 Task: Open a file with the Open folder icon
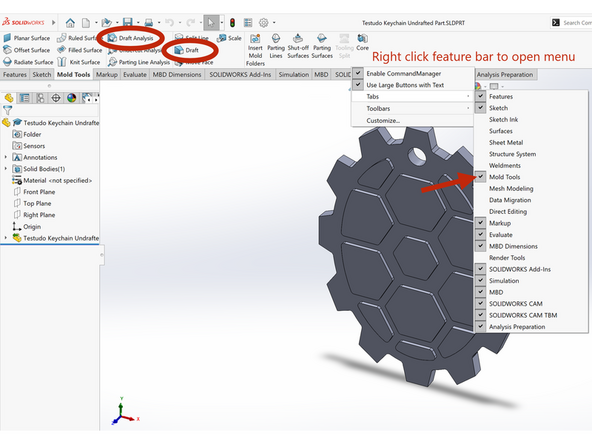pyautogui.click(x=106, y=23)
